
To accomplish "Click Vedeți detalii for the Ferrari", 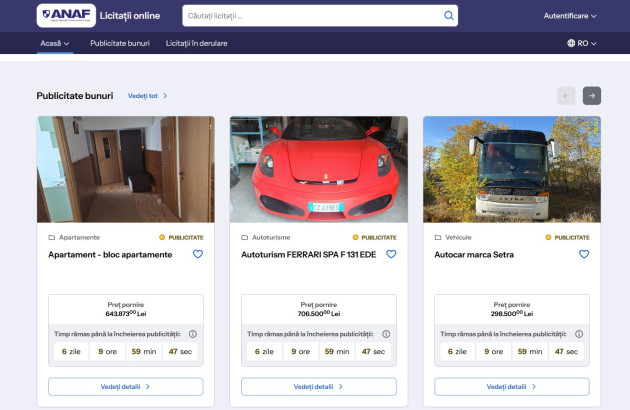I will pos(319,387).
